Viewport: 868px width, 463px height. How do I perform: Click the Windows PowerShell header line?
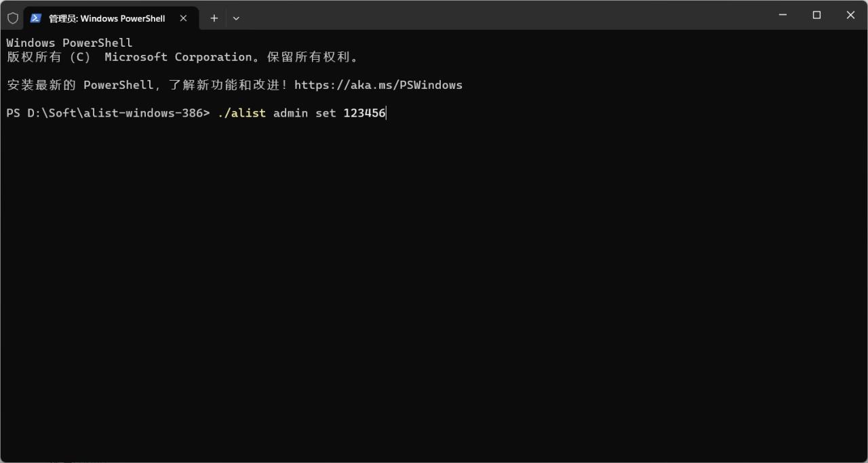pyautogui.click(x=69, y=43)
